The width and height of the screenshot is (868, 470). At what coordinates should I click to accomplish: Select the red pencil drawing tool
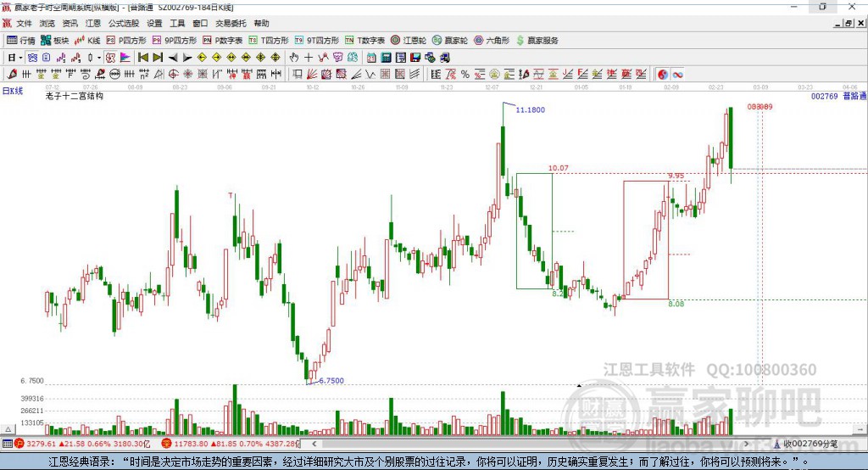pyautogui.click(x=12, y=75)
